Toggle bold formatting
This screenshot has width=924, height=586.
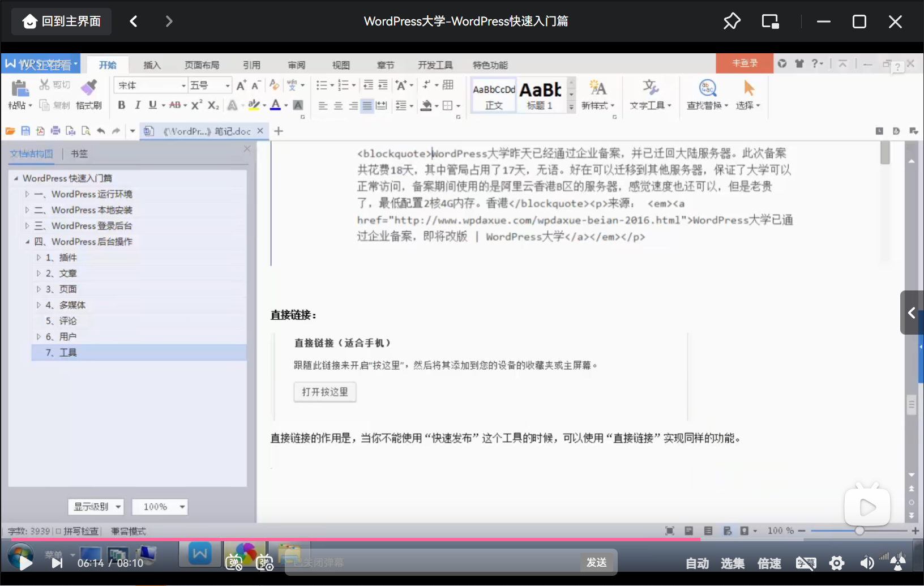click(x=122, y=105)
